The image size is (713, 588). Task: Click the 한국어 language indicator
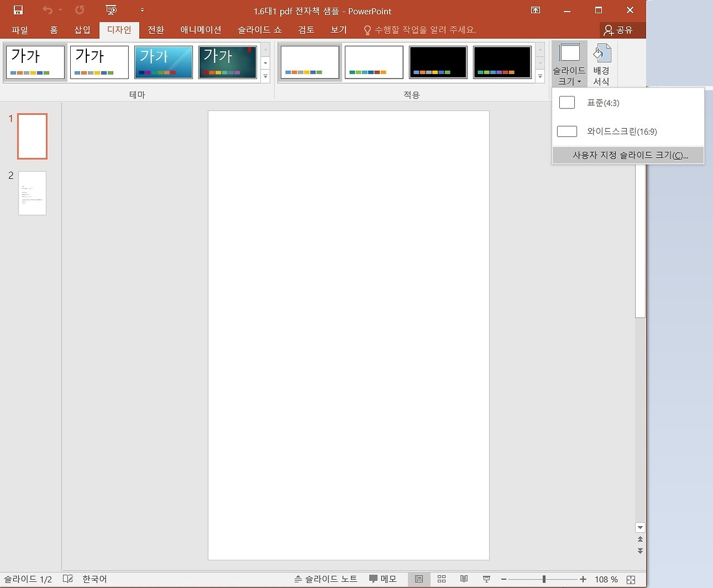tap(95, 579)
